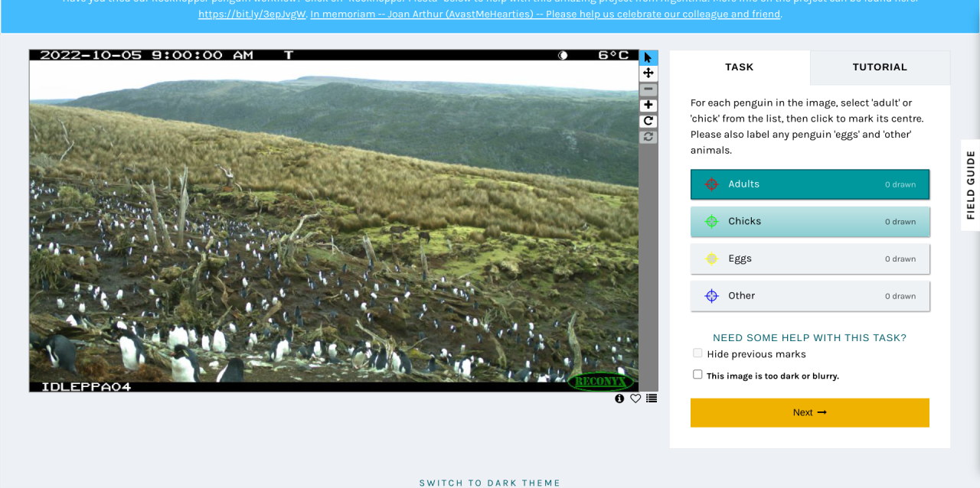Favorite this image with the heart icon
980x488 pixels.
click(635, 399)
